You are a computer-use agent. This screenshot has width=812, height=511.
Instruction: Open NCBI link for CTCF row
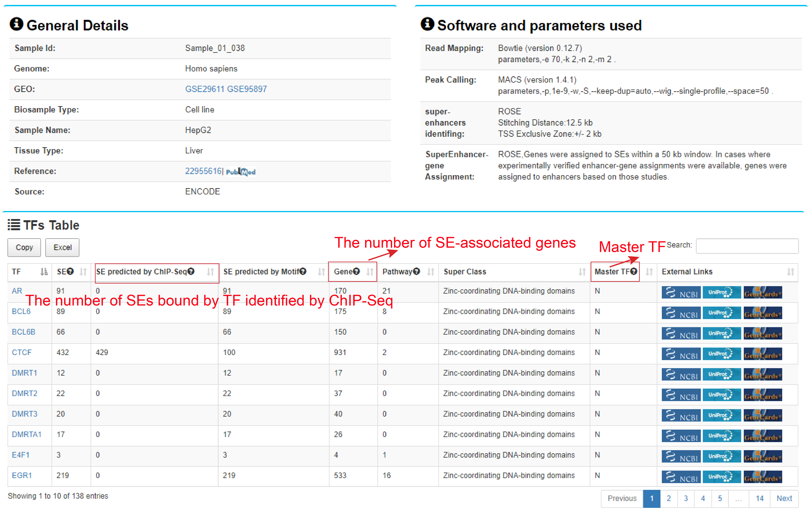coord(681,354)
